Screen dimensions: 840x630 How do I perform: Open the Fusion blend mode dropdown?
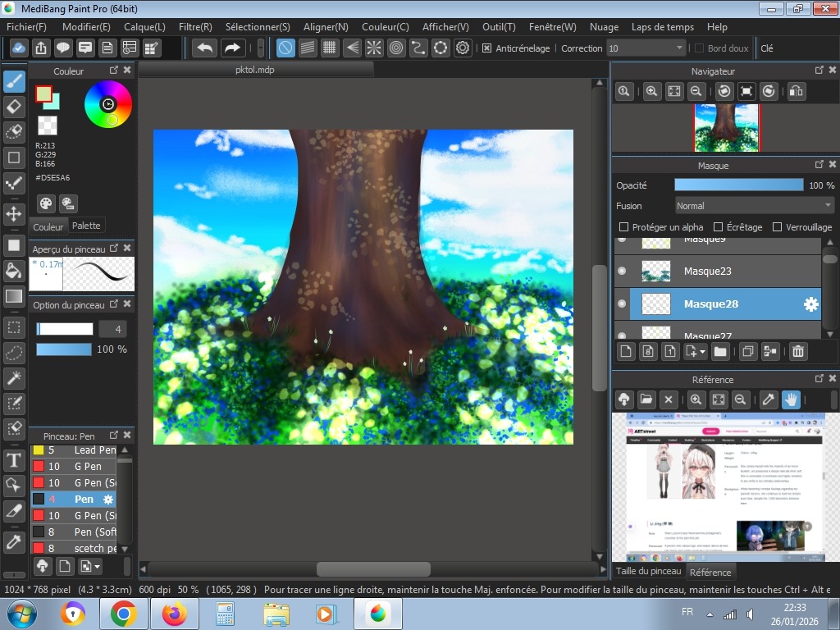point(754,206)
